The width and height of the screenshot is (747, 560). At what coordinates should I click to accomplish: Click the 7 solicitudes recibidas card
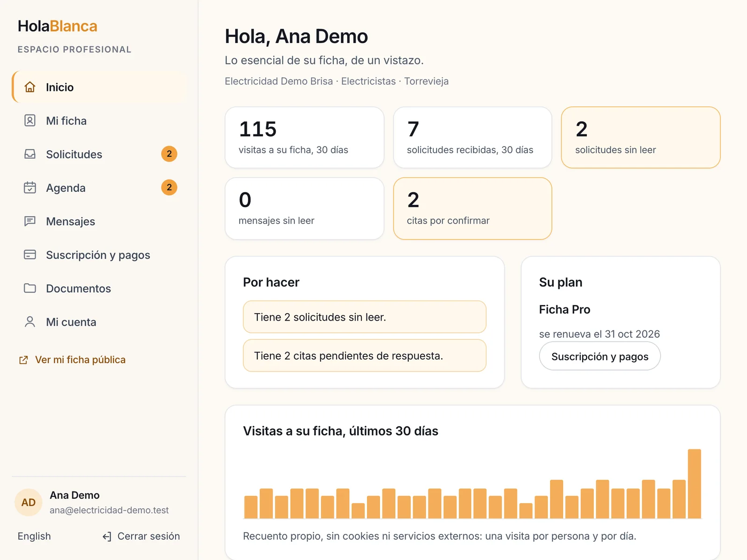(x=472, y=138)
